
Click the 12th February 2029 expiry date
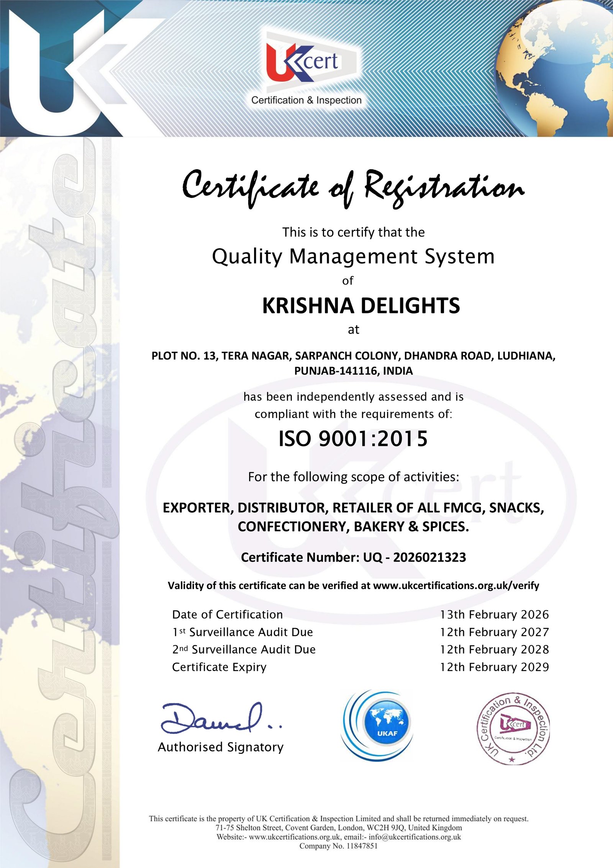[494, 667]
